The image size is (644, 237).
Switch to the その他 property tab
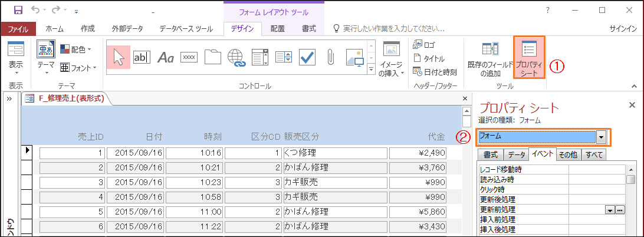(x=569, y=154)
